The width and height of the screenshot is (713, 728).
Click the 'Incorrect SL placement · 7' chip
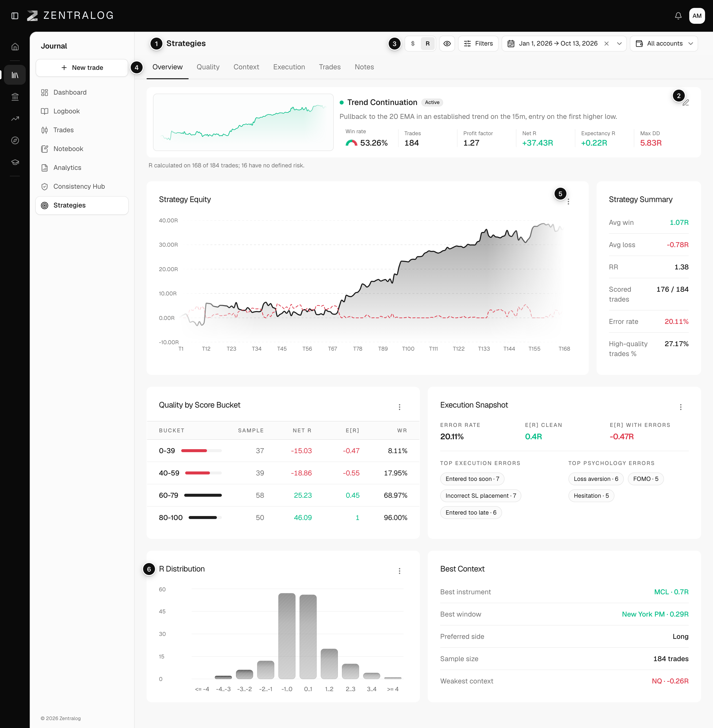pyautogui.click(x=481, y=496)
